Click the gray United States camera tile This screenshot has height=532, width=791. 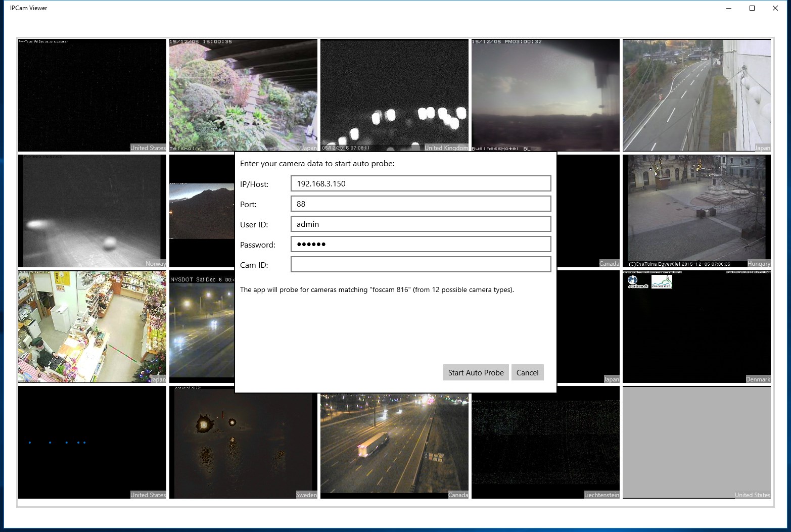(696, 443)
